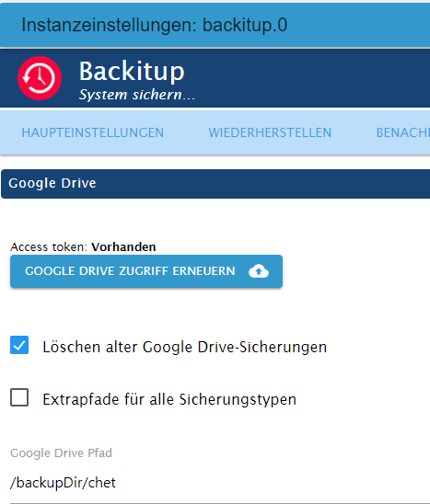Enable Extrapfade für alle Sicherungstypen checkbox
430x504 pixels.
[x=19, y=397]
